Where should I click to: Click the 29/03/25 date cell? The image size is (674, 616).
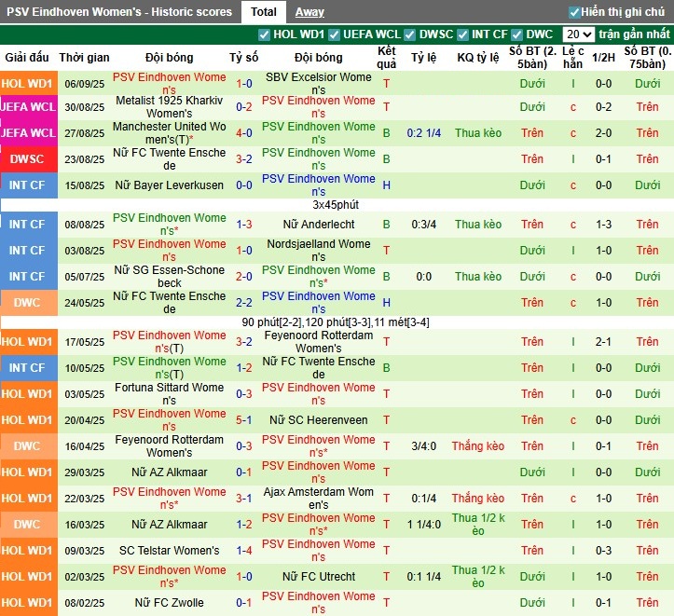pos(84,472)
